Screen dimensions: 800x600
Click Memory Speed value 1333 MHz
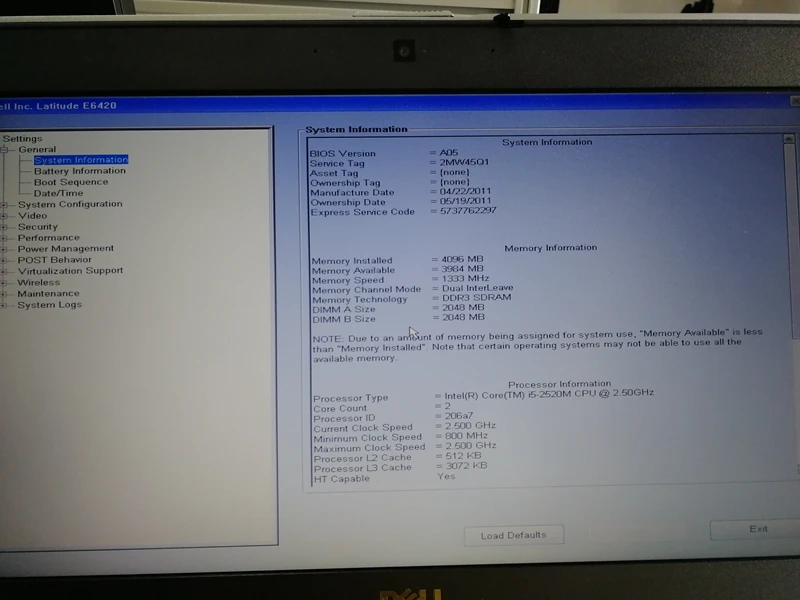[465, 279]
